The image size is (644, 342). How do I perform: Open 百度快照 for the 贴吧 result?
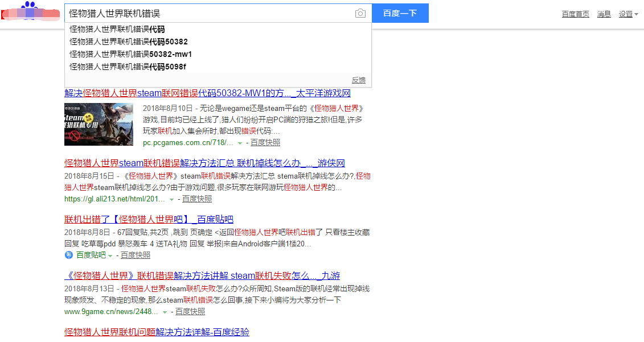pos(136,255)
